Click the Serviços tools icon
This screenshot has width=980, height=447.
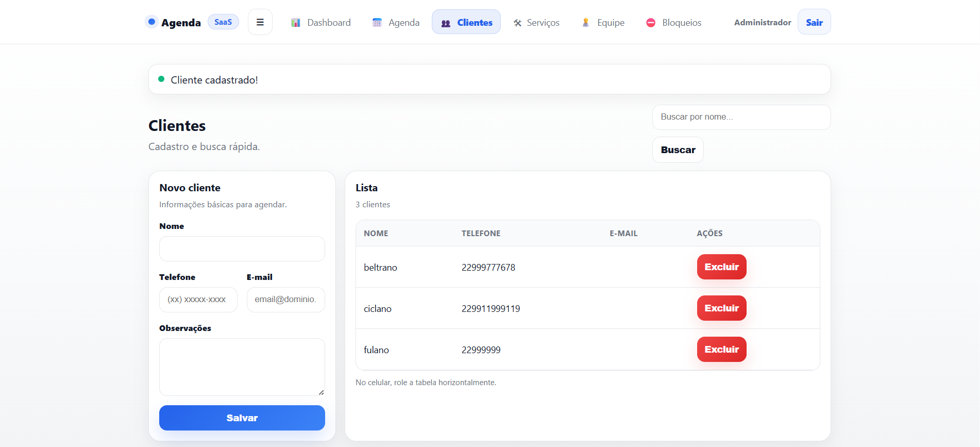[x=517, y=23]
